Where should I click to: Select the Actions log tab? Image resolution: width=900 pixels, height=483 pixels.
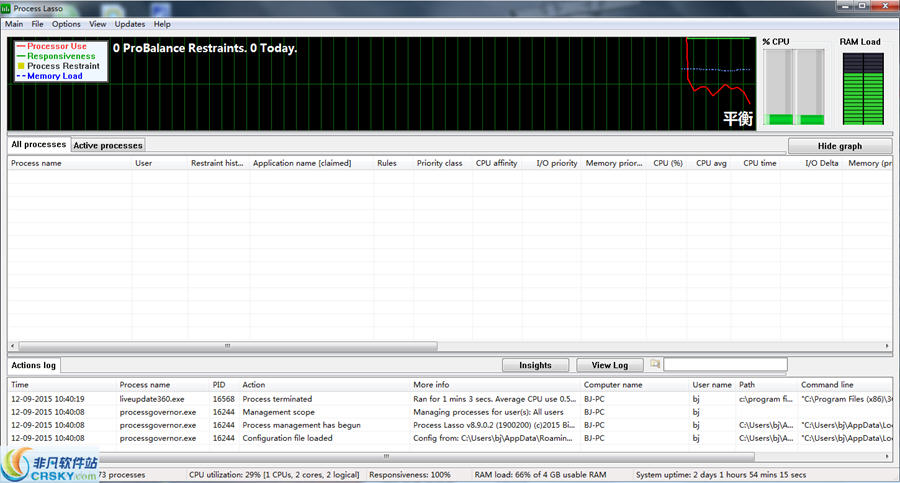(x=33, y=365)
